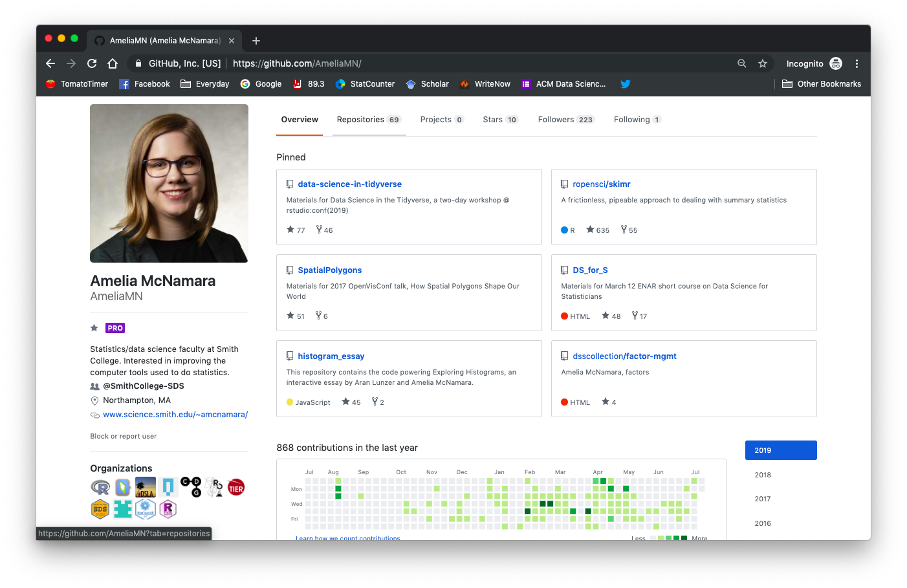Open the R-Ladies organization icon
The image size is (907, 588).
168,509
